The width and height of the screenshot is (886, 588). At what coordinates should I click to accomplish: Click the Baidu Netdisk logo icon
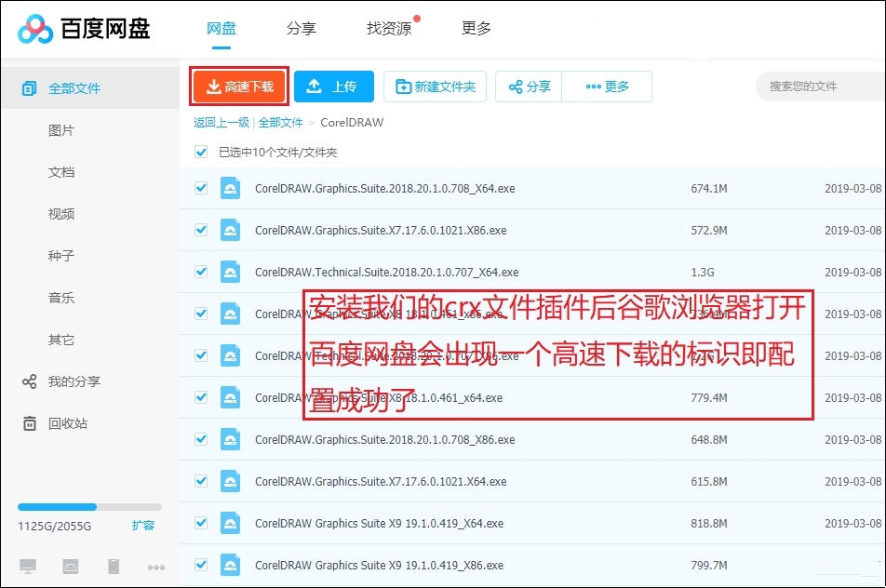tap(35, 29)
